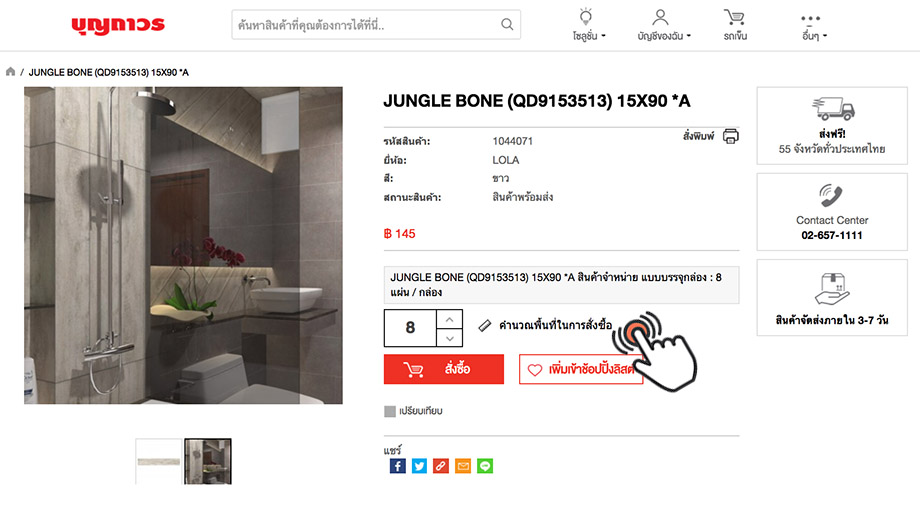Focus the product search field
The width and height of the screenshot is (920, 507).
coord(376,25)
